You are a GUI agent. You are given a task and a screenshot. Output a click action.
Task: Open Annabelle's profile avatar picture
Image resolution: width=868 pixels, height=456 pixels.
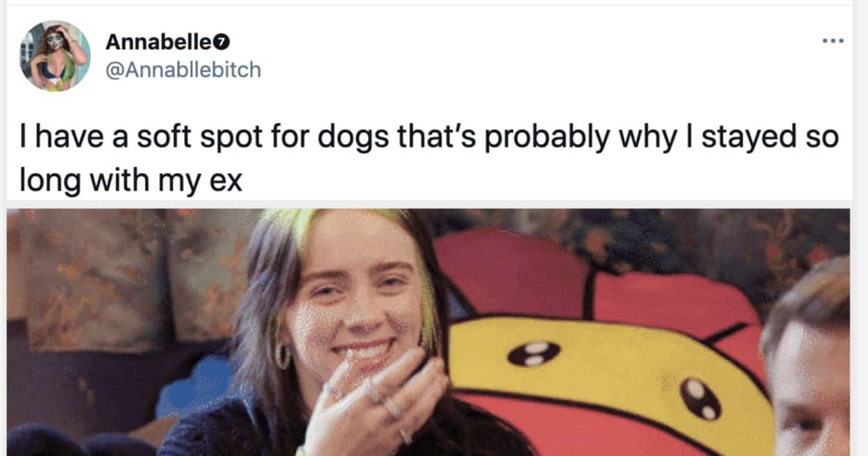click(x=55, y=56)
